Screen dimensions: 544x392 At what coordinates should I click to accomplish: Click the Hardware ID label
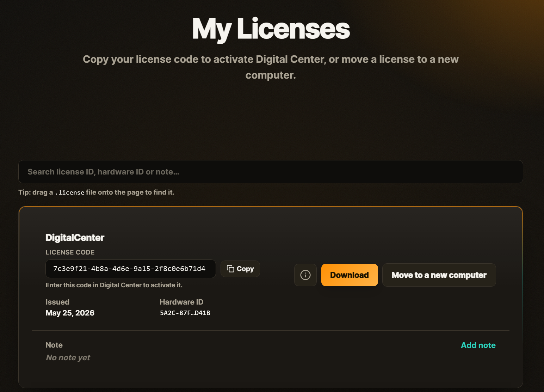click(x=181, y=302)
